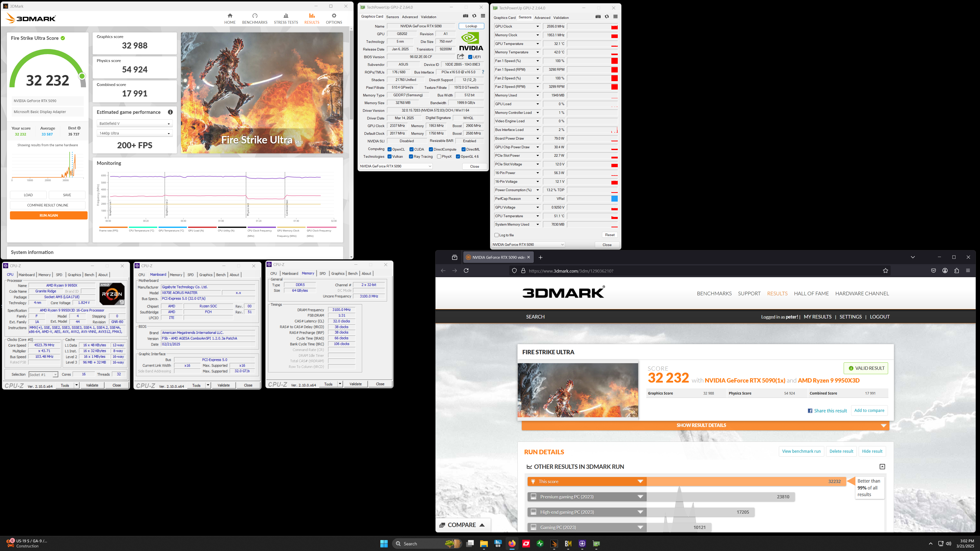Open the CPU-Z Socket #1 selection dropdown
This screenshot has height=551, width=980.
[x=43, y=375]
